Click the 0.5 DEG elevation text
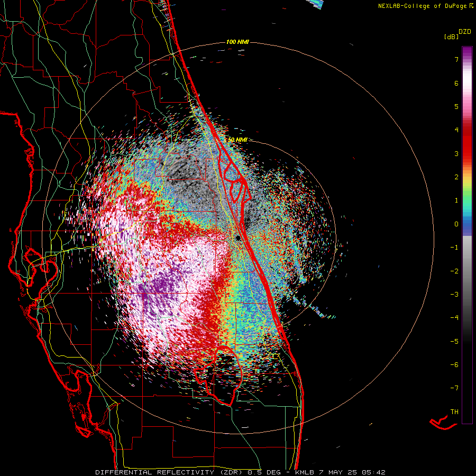 pyautogui.click(x=264, y=472)
